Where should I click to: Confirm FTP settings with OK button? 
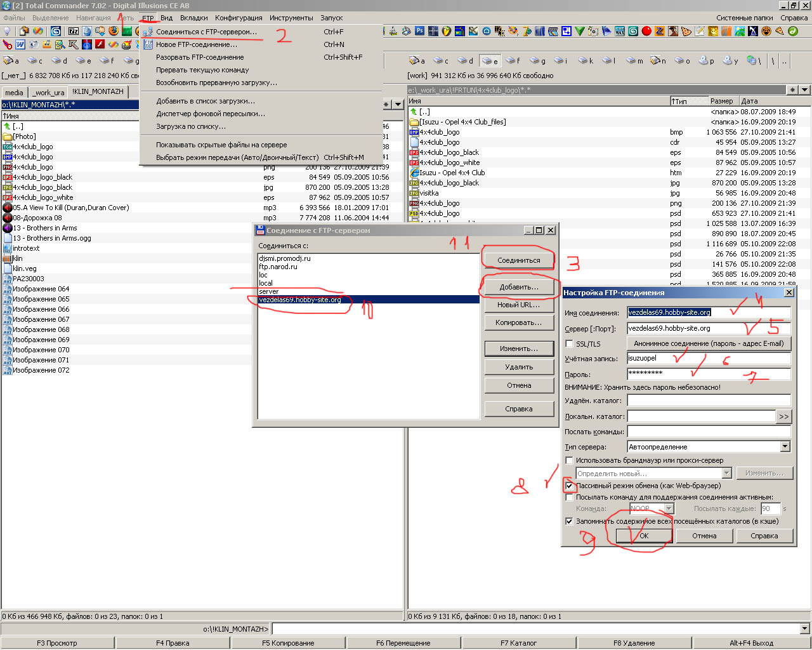[x=644, y=536]
